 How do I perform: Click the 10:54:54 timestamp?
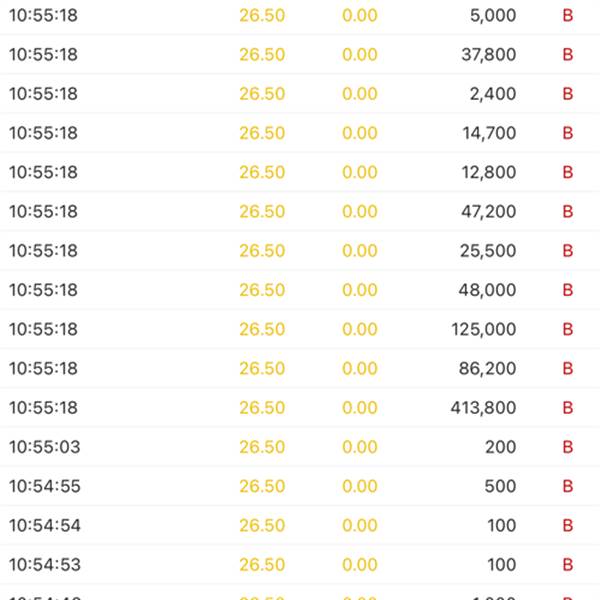[43, 525]
